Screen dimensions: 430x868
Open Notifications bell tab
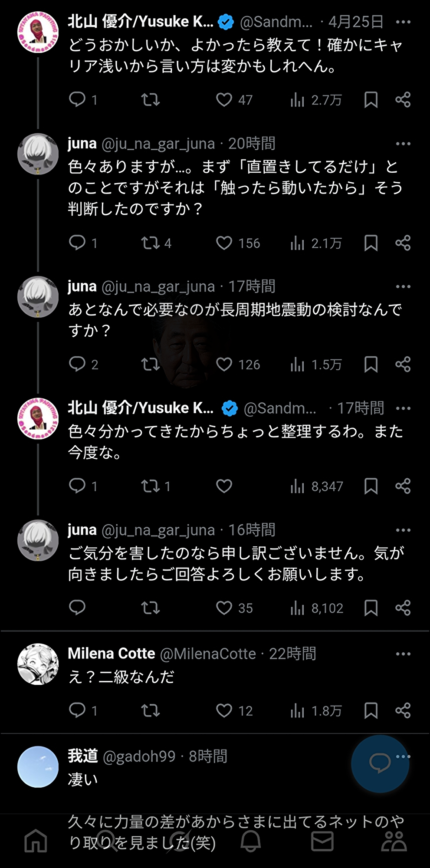[250, 841]
